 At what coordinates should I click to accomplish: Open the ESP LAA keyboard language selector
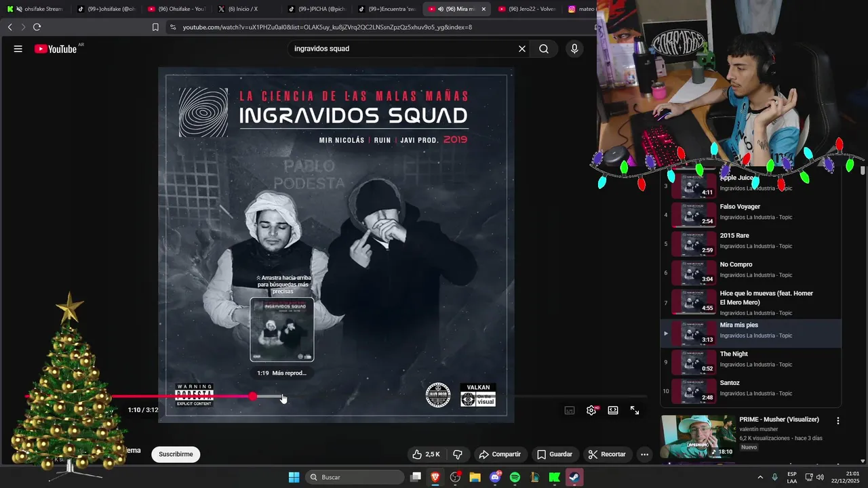(792, 477)
